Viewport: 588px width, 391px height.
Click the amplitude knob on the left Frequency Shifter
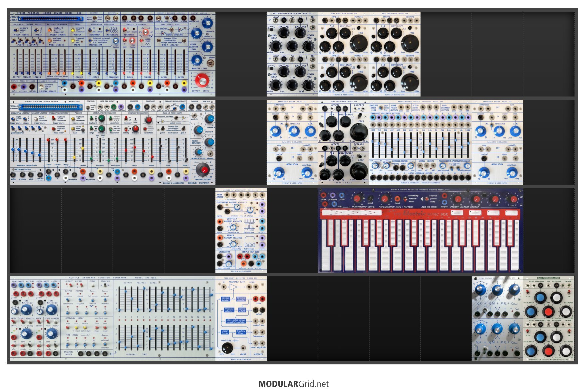click(x=307, y=172)
